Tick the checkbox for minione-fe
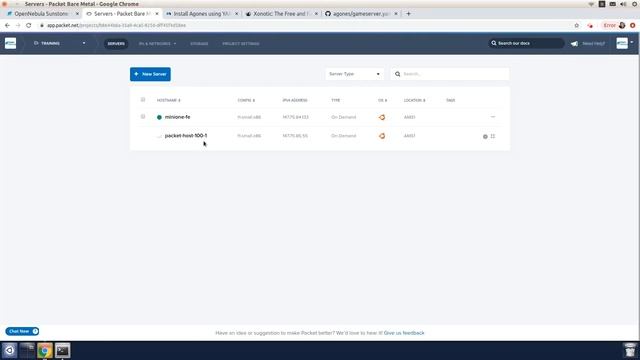The image size is (640, 360). (x=143, y=117)
